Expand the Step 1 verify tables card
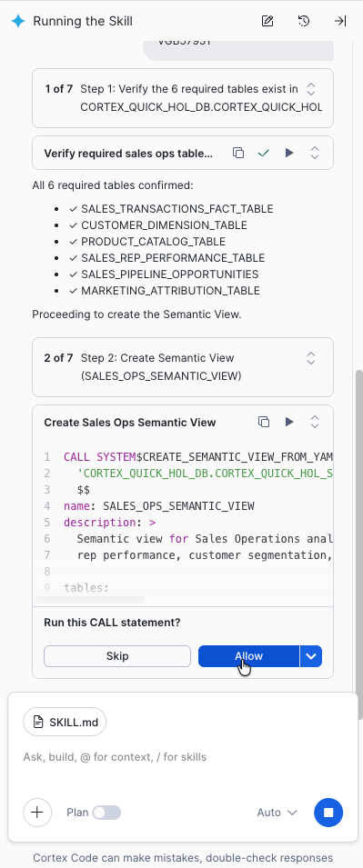The image size is (363, 868). tap(311, 89)
